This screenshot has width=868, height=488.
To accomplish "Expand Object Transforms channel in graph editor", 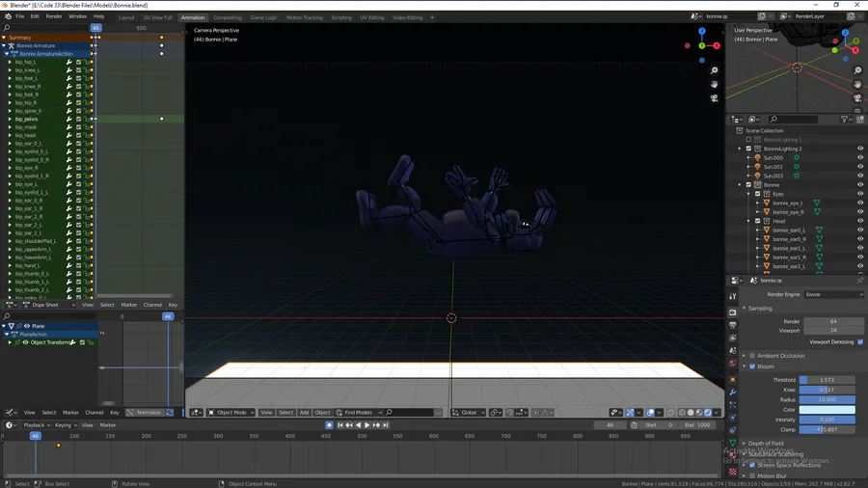I will click(x=10, y=342).
